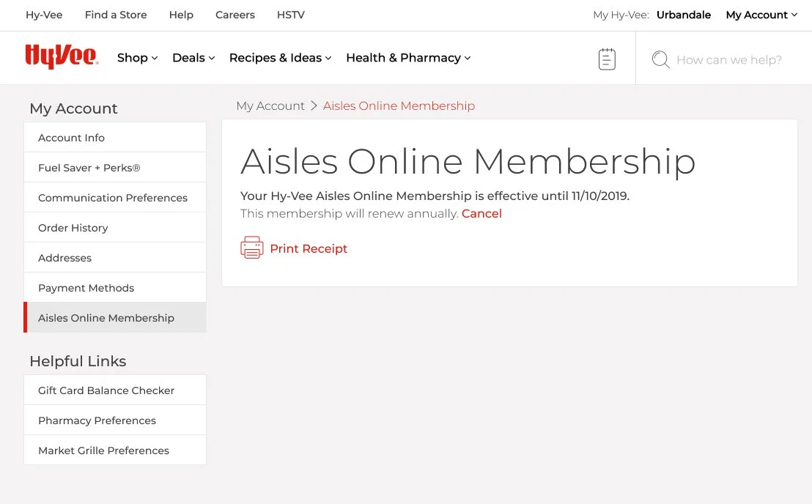The width and height of the screenshot is (812, 504).
Task: Cancel the membership renewal
Action: 481,213
